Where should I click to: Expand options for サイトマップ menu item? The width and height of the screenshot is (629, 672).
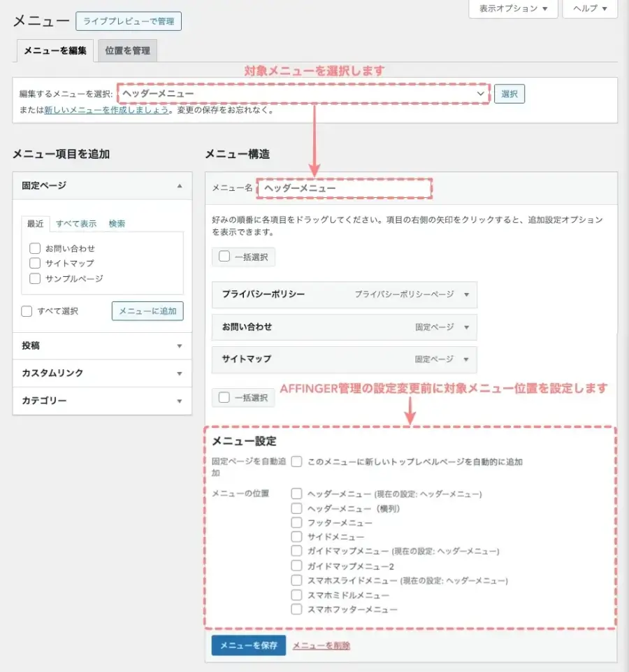coord(467,359)
